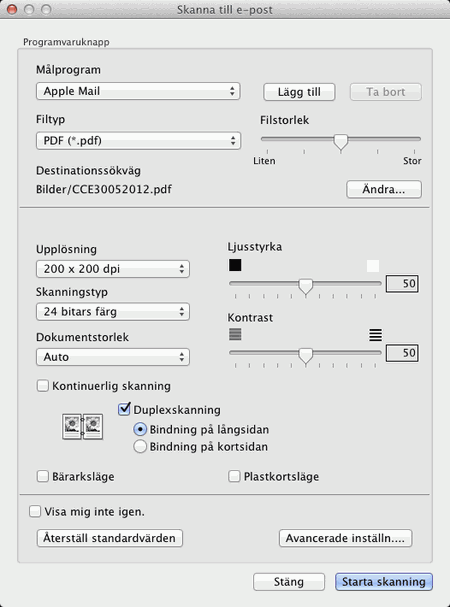Check Visa mig inte igen option
This screenshot has height=607, width=450.
tap(35, 511)
